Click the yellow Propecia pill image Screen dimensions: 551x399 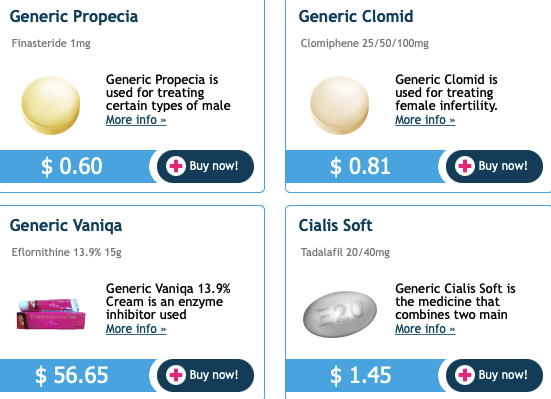point(51,105)
